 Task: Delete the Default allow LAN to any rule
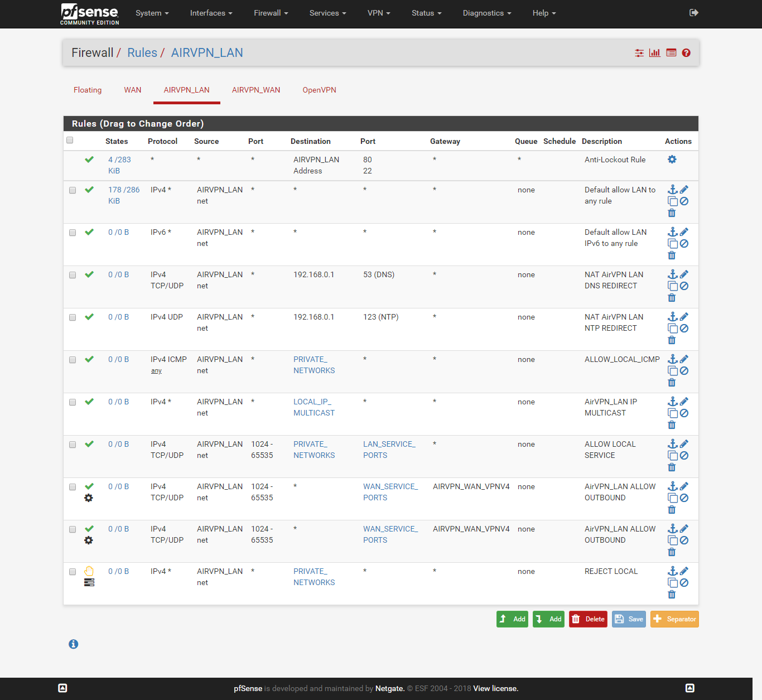pyautogui.click(x=672, y=213)
